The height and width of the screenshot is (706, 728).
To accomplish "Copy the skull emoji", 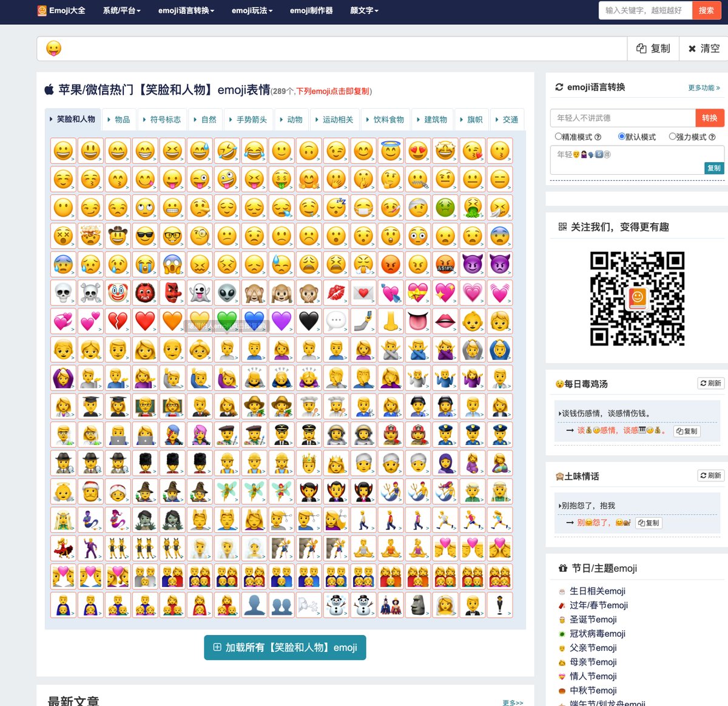I will tap(63, 293).
